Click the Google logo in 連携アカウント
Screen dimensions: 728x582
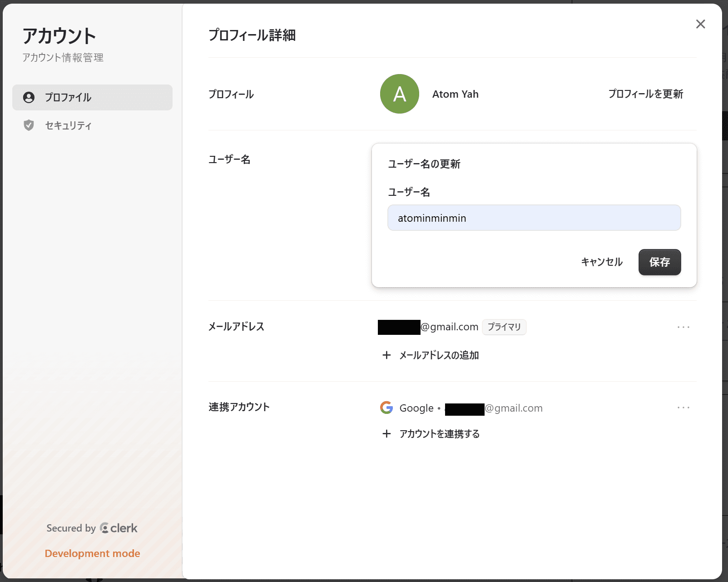coord(386,408)
